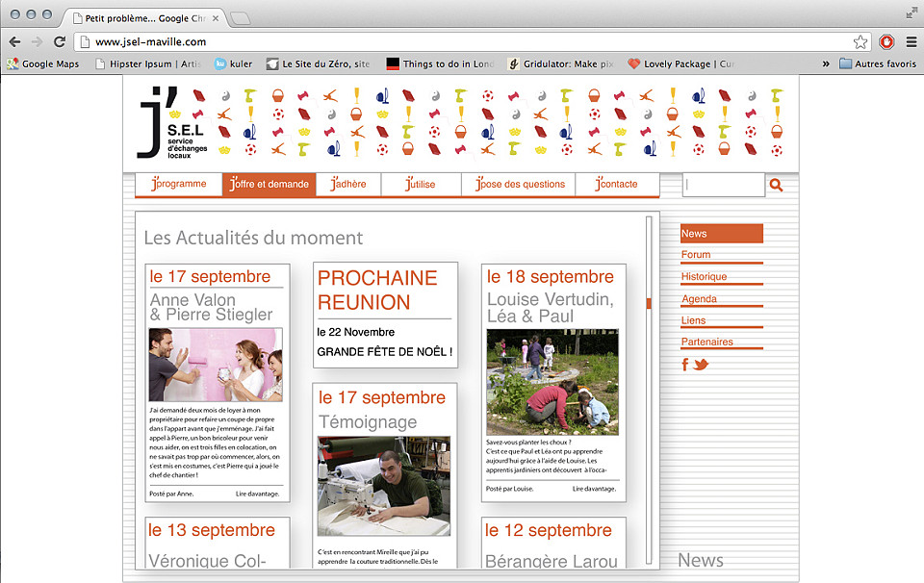Click the Forum sidebar link
The width and height of the screenshot is (924, 583).
click(696, 254)
